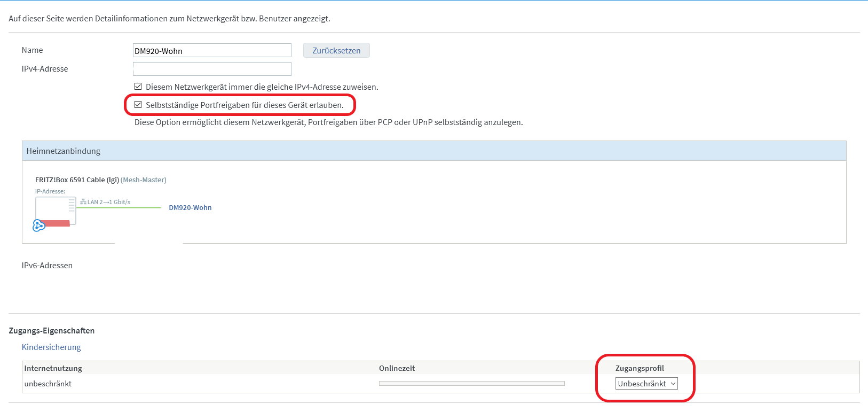Click the Zugangsprofil column header

(640, 368)
